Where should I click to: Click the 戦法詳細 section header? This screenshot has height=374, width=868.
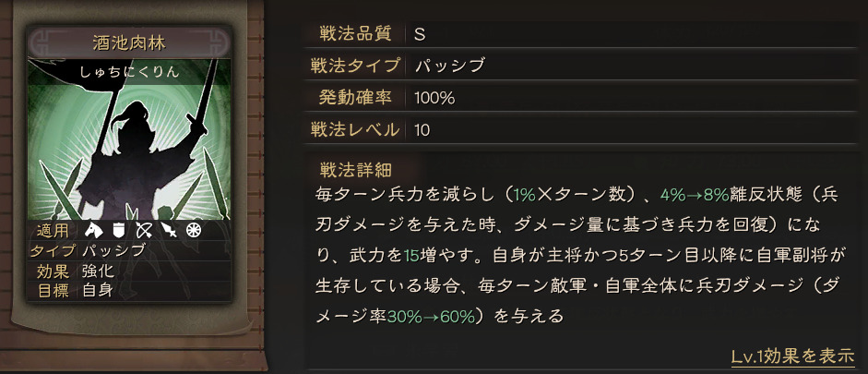(356, 168)
